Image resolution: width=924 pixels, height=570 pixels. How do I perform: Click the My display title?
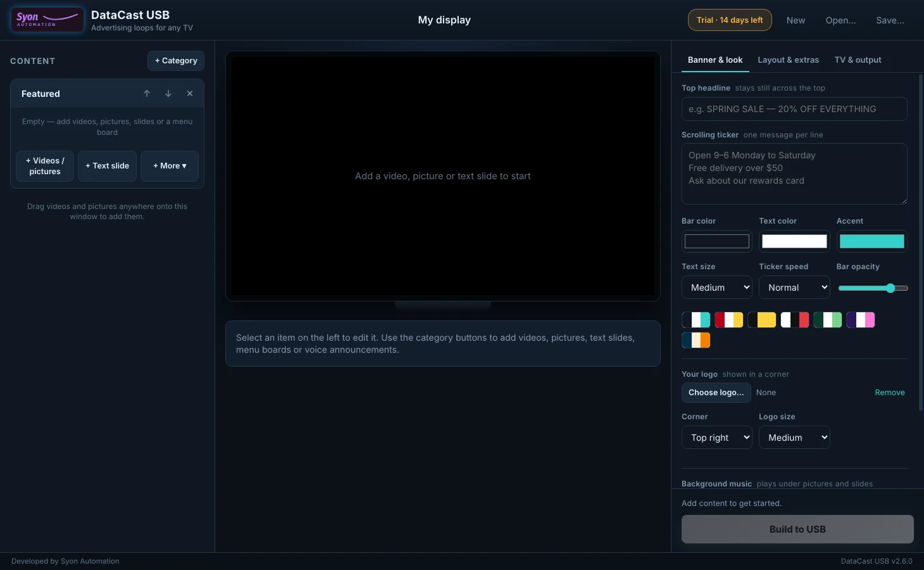pos(444,20)
